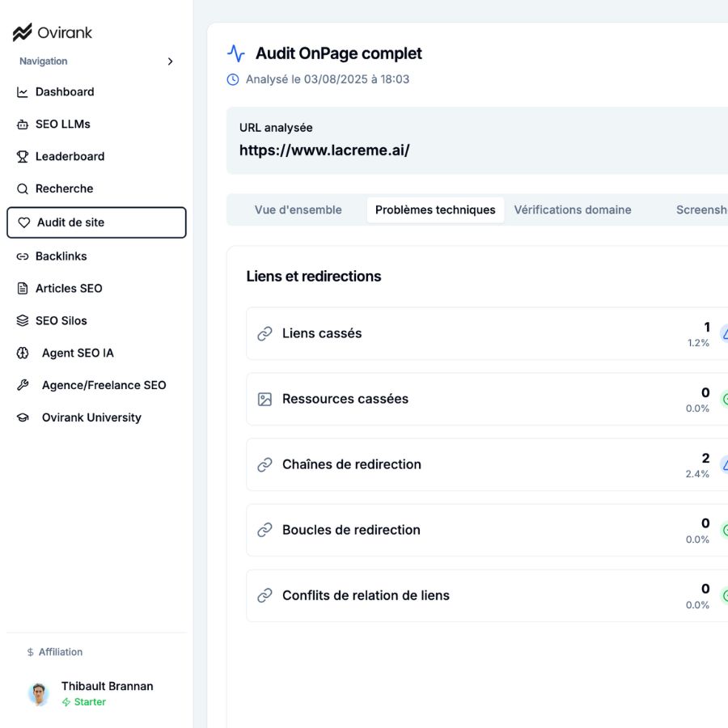Click the Agent SEO IA brain icon
The image size is (728, 728).
(23, 353)
